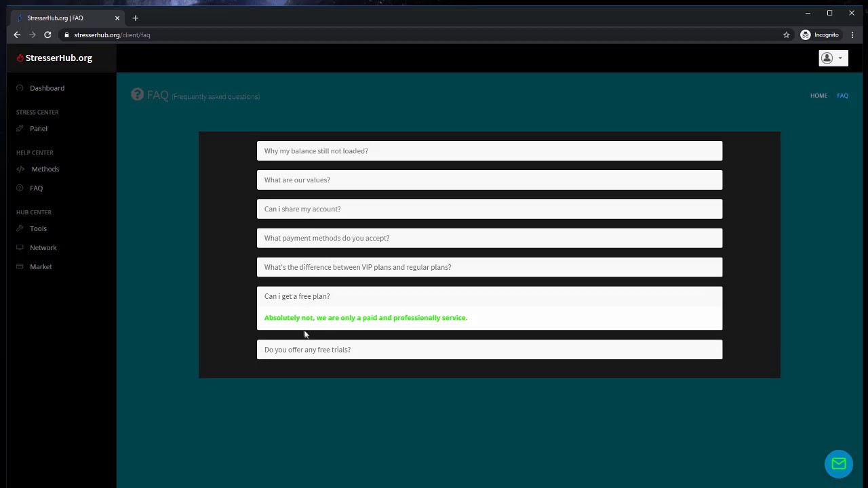
Task: Expand 'What are our values?' question
Action: point(490,180)
